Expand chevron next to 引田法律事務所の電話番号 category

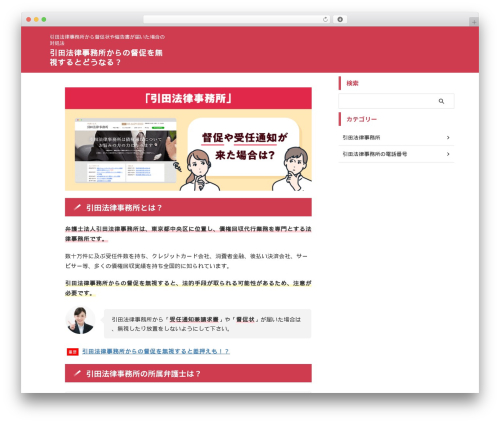click(x=448, y=154)
